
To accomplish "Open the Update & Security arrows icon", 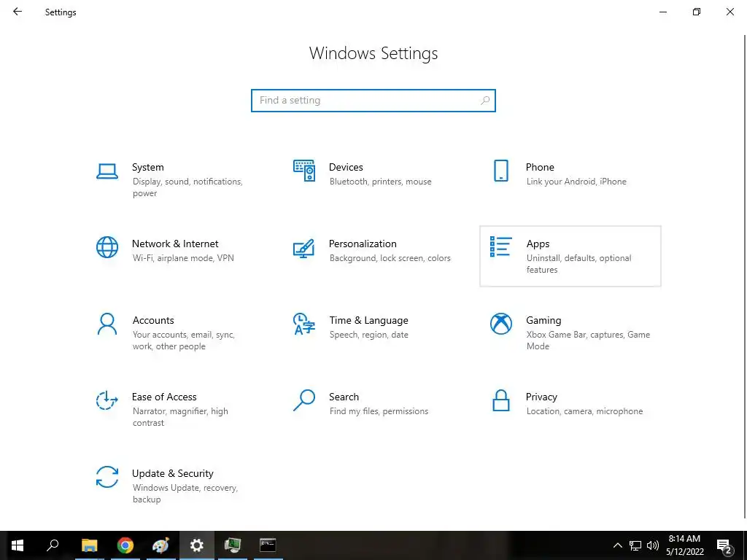I will pos(107,477).
